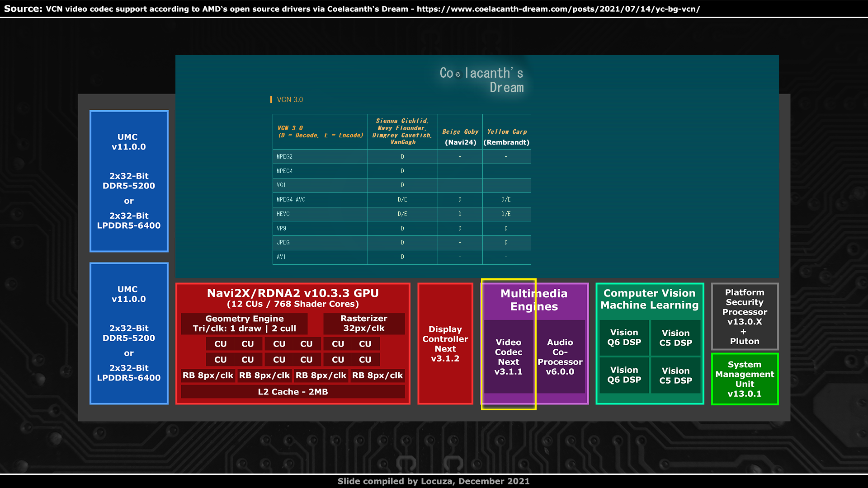Select the upper UMC v11.0.0 memory block
868x488 pixels.
click(x=128, y=181)
